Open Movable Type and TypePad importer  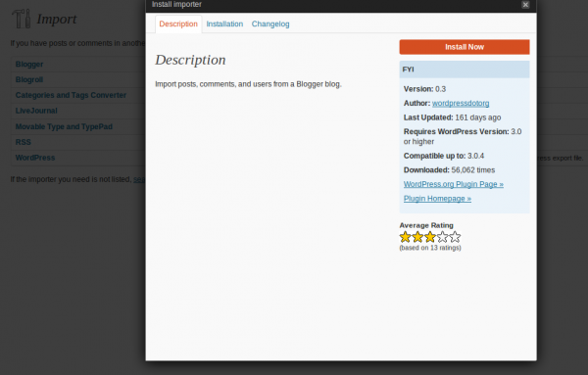(64, 126)
